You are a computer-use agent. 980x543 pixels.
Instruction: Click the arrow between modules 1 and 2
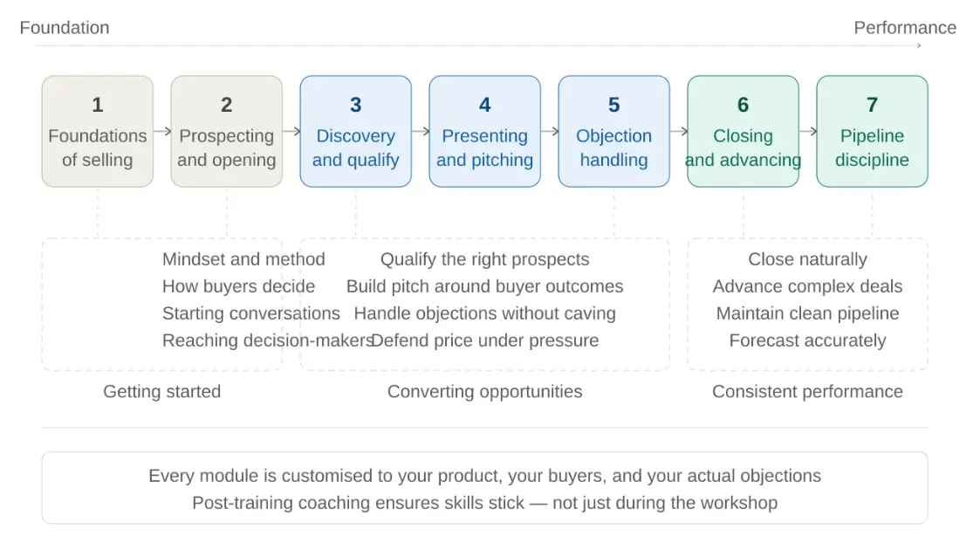pyautogui.click(x=162, y=132)
